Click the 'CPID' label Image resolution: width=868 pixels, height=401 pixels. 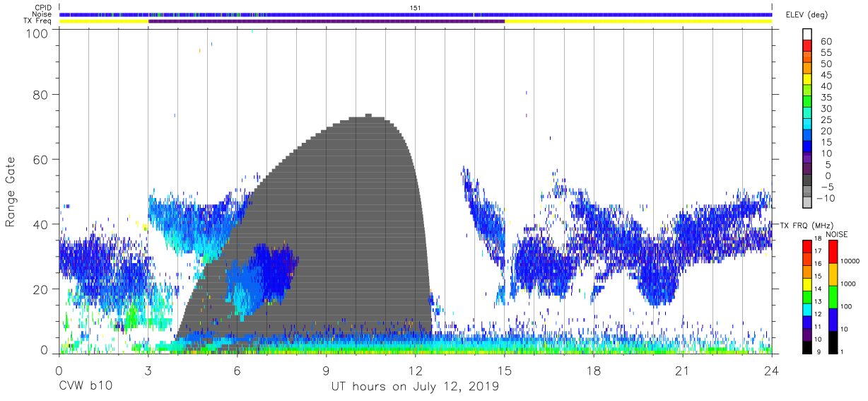[42, 7]
